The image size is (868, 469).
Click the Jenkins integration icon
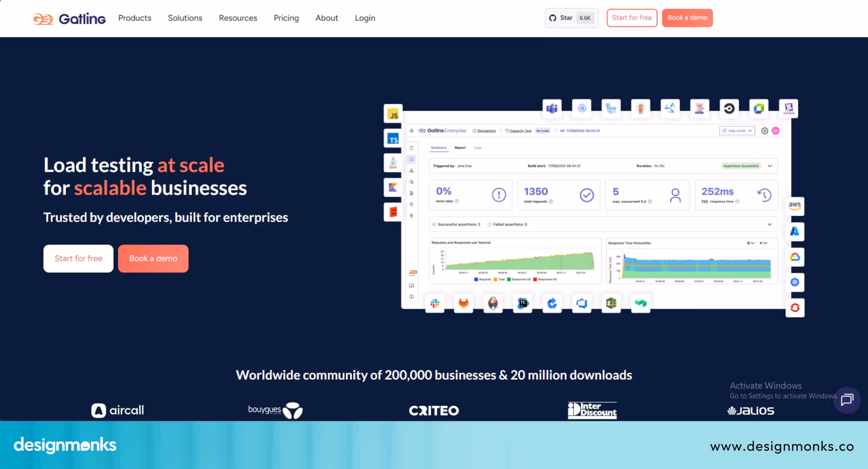(x=493, y=303)
